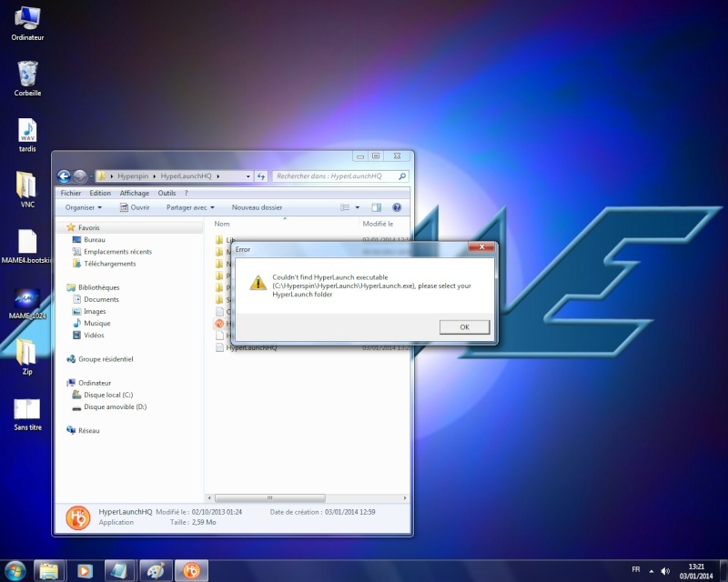Open the view options dropdown arrow
728x582 pixels.
click(x=358, y=207)
